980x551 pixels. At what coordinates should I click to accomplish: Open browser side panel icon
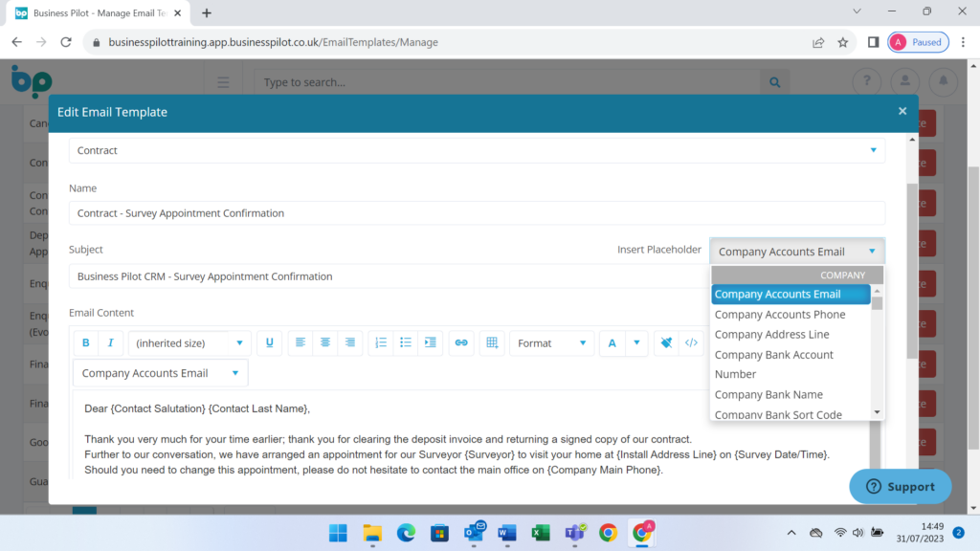(x=873, y=42)
